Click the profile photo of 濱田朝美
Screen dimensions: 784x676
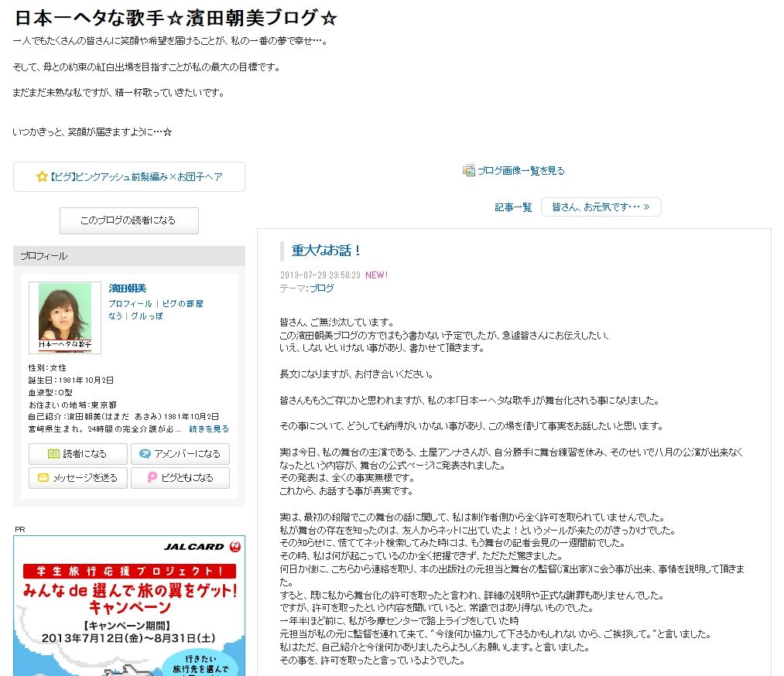click(x=65, y=318)
